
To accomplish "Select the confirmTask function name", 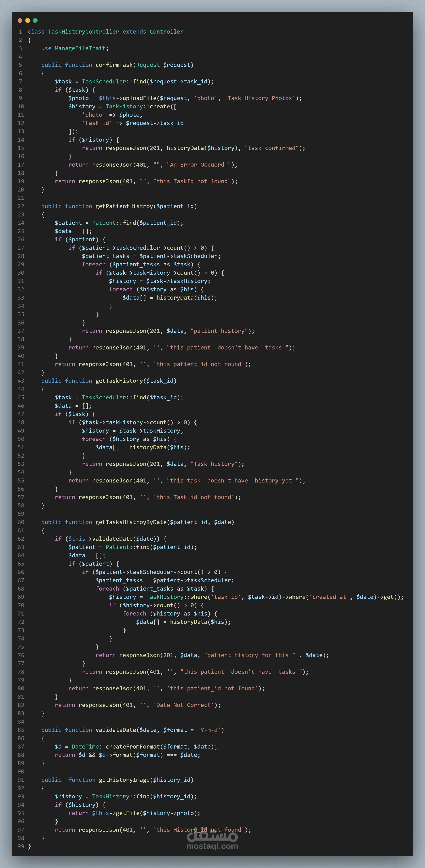I will [114, 65].
